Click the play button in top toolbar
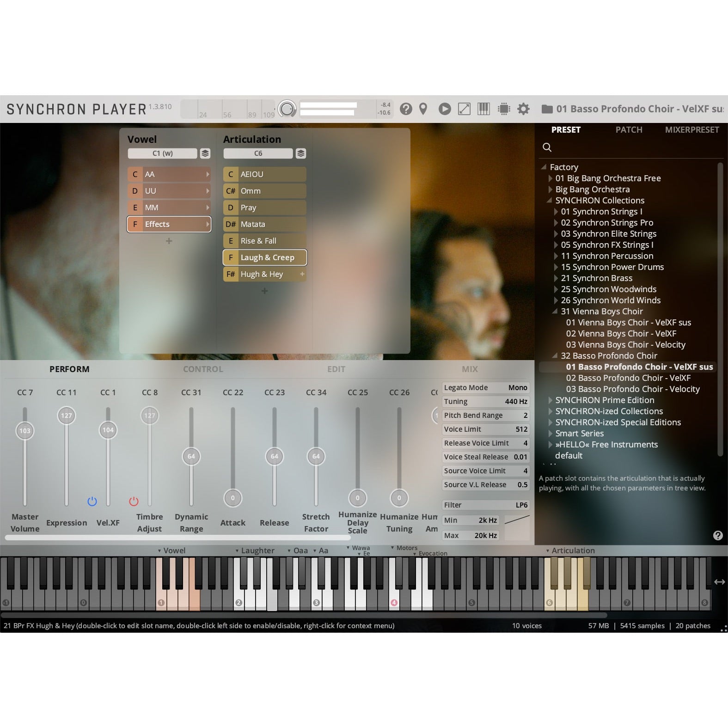The image size is (728, 728). tap(445, 109)
